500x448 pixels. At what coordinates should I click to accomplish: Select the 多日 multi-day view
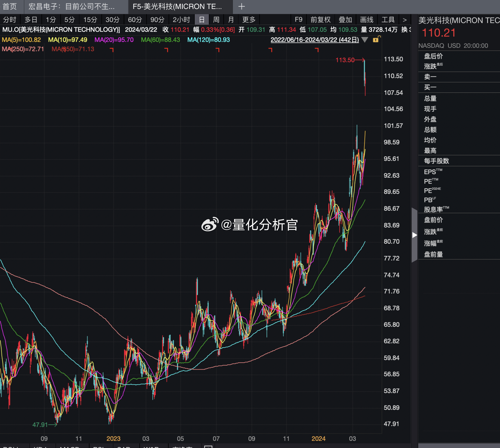(x=31, y=20)
